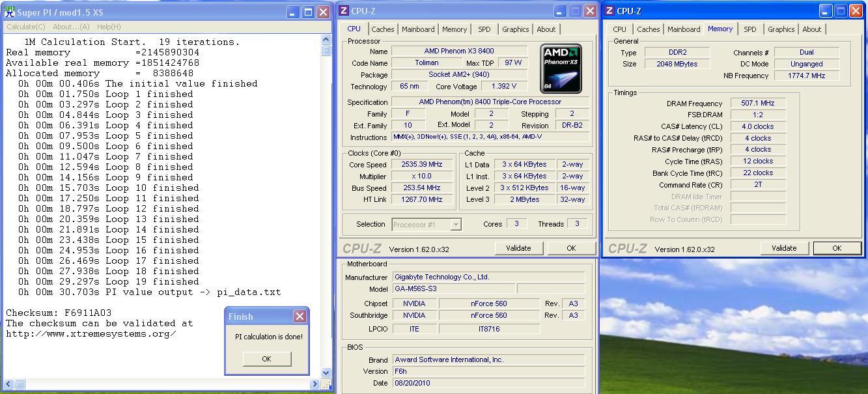Minimize the Super PI window

point(293,12)
